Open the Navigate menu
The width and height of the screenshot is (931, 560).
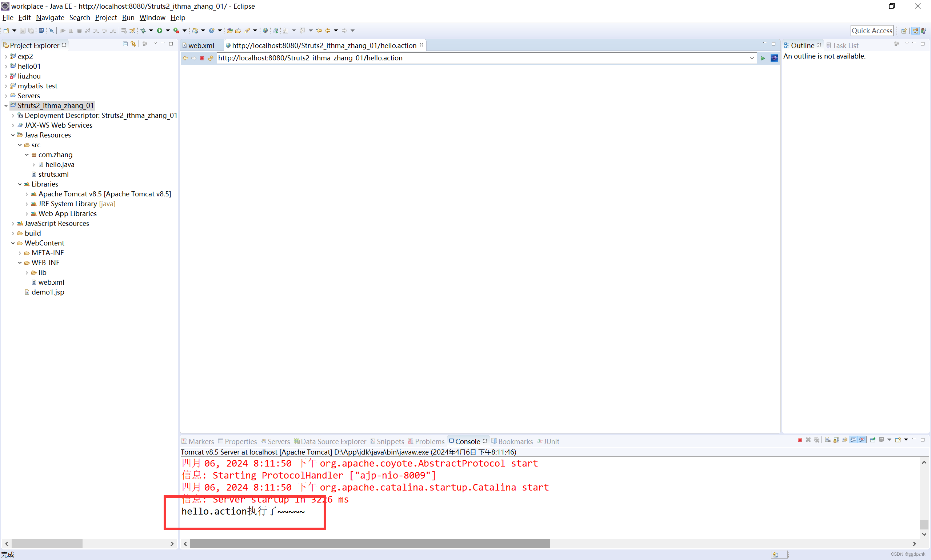[50, 17]
